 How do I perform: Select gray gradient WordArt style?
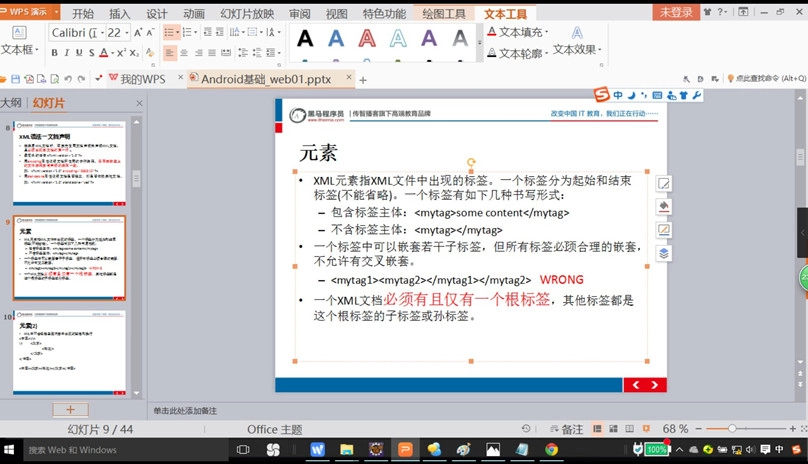coord(460,38)
